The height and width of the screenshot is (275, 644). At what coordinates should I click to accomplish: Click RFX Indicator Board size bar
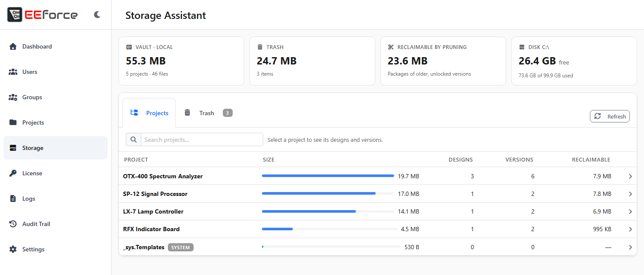coord(329,229)
